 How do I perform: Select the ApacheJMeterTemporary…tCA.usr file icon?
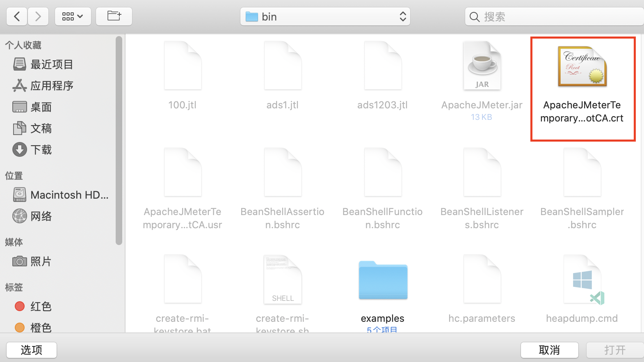coord(183,172)
